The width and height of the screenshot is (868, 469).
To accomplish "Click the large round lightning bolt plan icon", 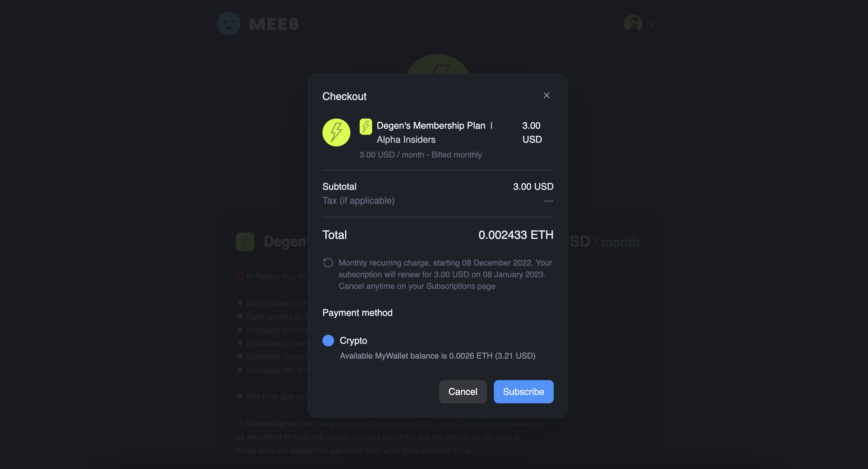I will (x=336, y=133).
